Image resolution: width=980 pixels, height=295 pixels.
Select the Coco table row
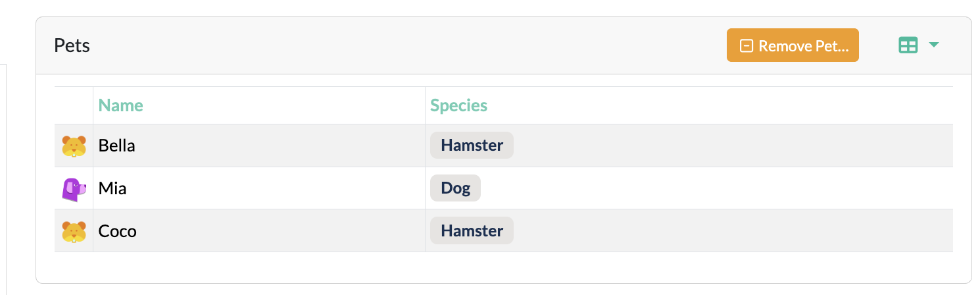click(x=503, y=231)
